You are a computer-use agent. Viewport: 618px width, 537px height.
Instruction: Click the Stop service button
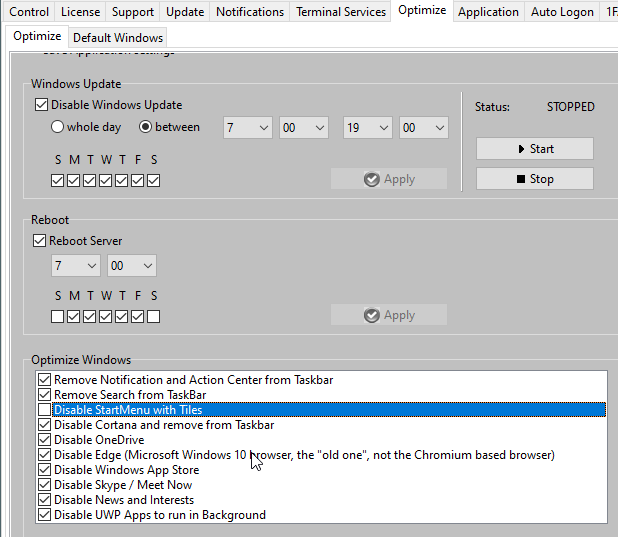[534, 179]
